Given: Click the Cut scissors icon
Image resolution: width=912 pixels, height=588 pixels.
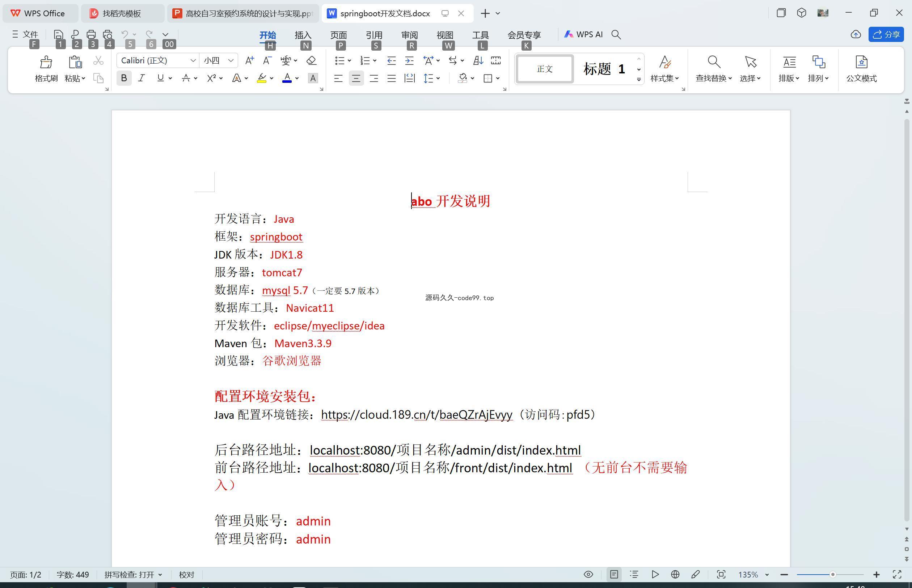Looking at the screenshot, I should click(98, 60).
